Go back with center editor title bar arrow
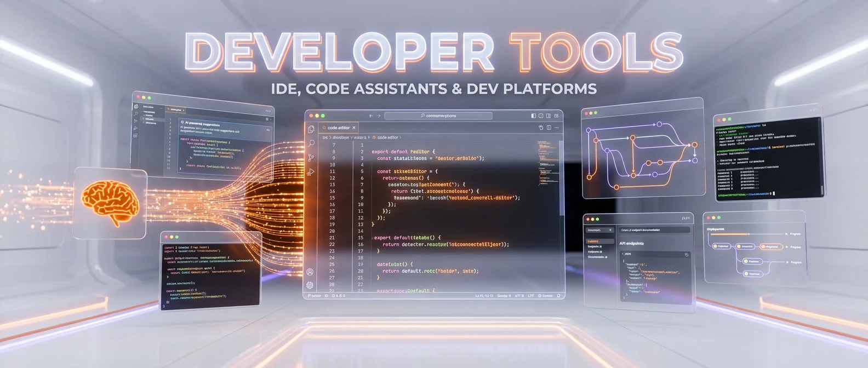868x368 pixels. click(x=371, y=116)
